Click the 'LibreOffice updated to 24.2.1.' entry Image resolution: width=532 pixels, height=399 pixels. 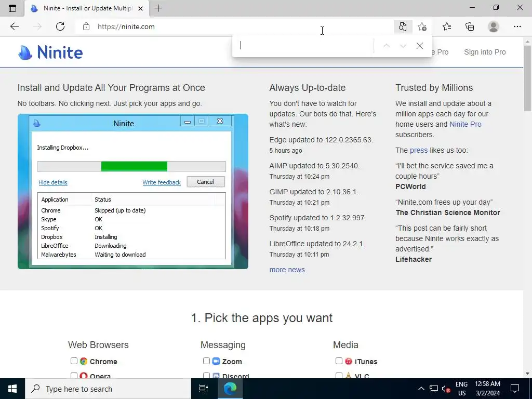(317, 244)
